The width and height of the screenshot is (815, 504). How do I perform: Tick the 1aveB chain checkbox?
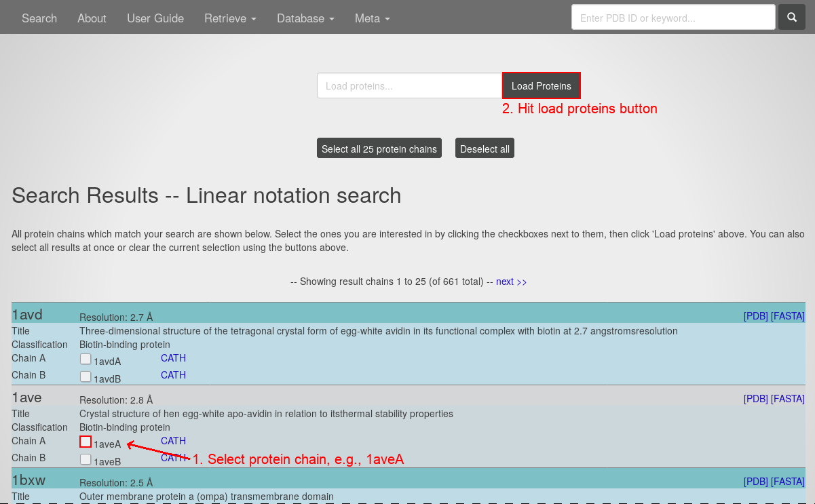click(86, 459)
